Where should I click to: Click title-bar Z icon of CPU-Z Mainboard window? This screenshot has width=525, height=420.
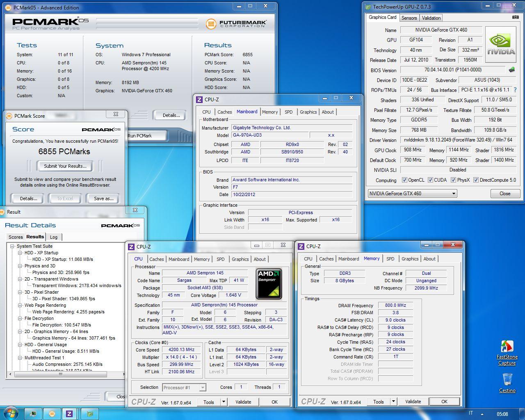coord(199,99)
